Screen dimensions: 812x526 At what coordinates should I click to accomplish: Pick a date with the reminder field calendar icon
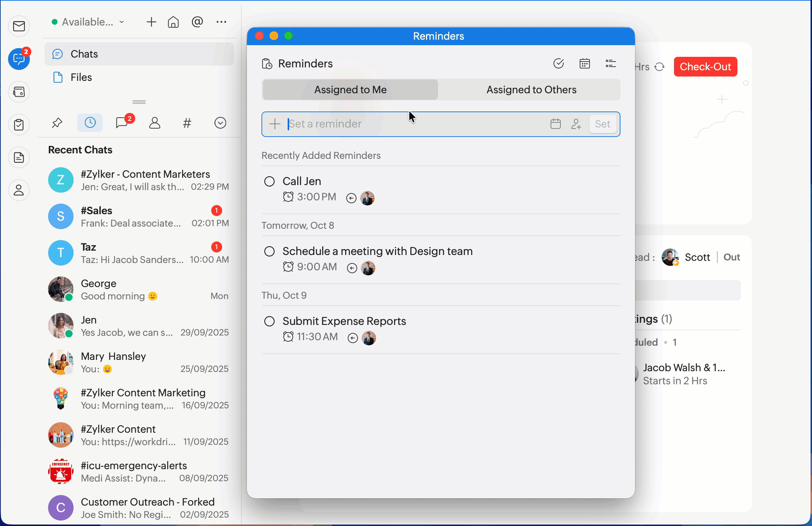point(556,124)
